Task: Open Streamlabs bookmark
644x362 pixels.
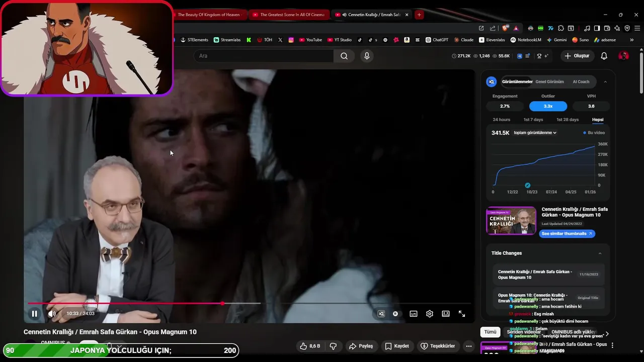Action: coord(227,40)
